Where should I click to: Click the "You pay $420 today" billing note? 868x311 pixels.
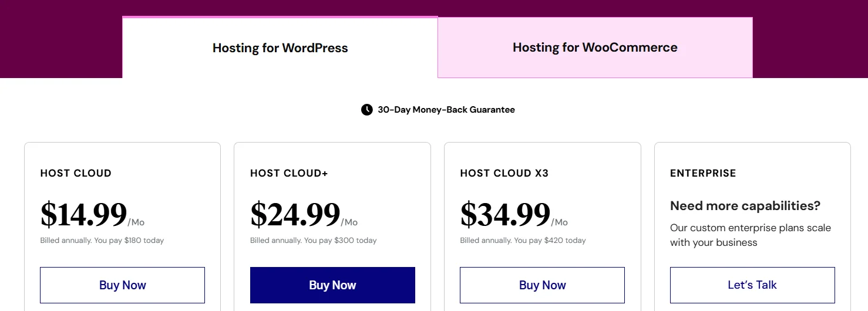523,241
